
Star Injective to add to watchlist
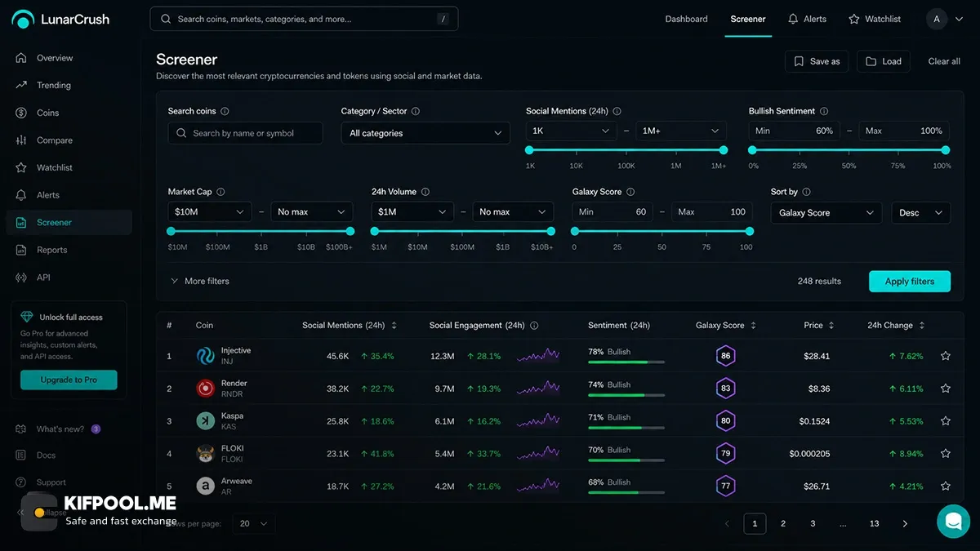pos(945,356)
